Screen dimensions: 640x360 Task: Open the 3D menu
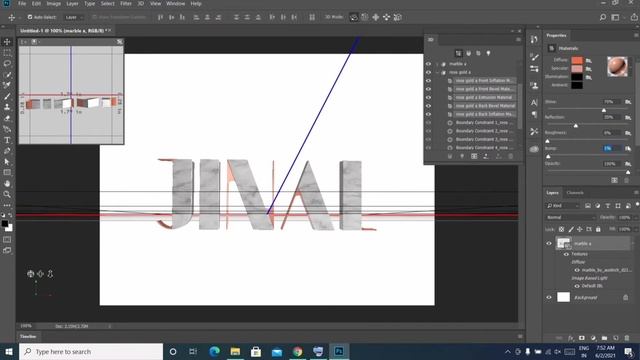(x=140, y=4)
